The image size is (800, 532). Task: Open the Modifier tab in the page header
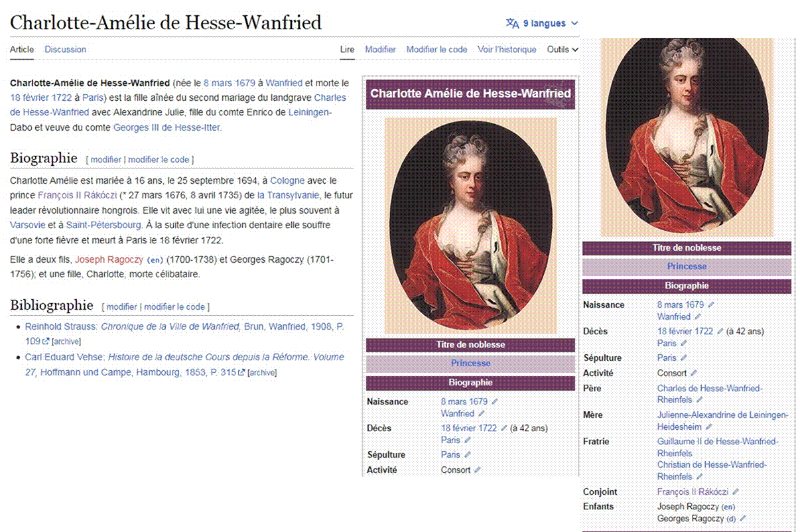coord(380,49)
